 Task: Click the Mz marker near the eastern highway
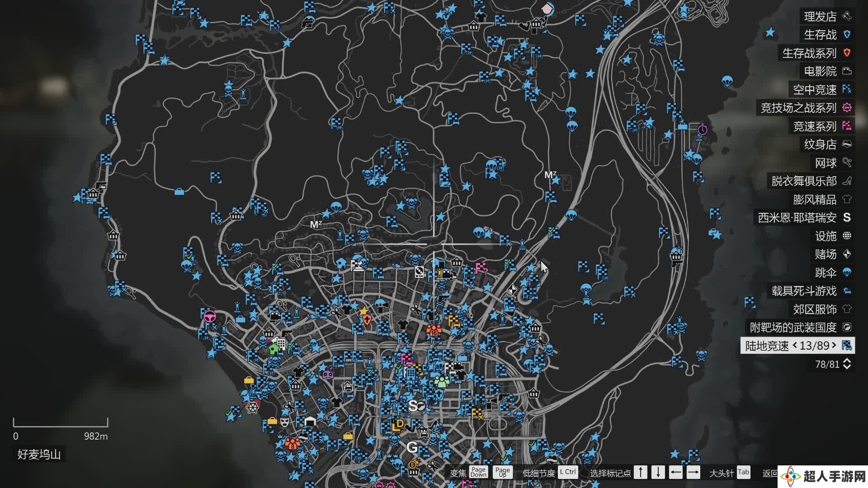(550, 174)
